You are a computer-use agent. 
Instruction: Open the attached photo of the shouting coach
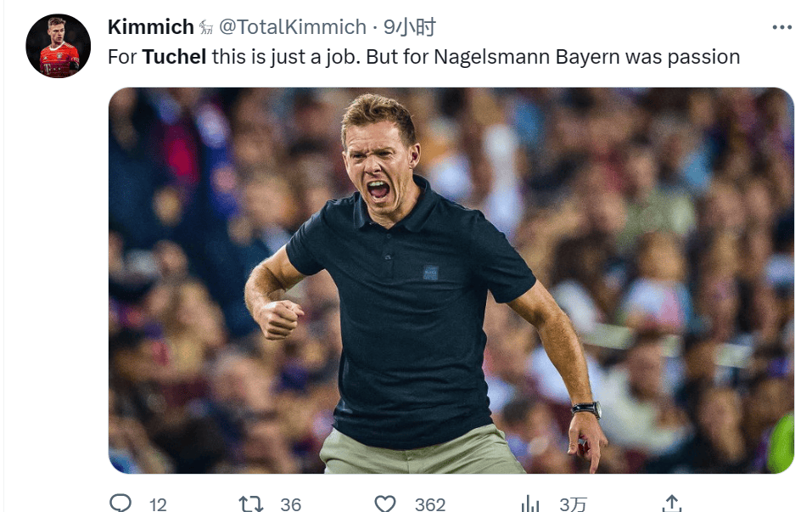(451, 280)
